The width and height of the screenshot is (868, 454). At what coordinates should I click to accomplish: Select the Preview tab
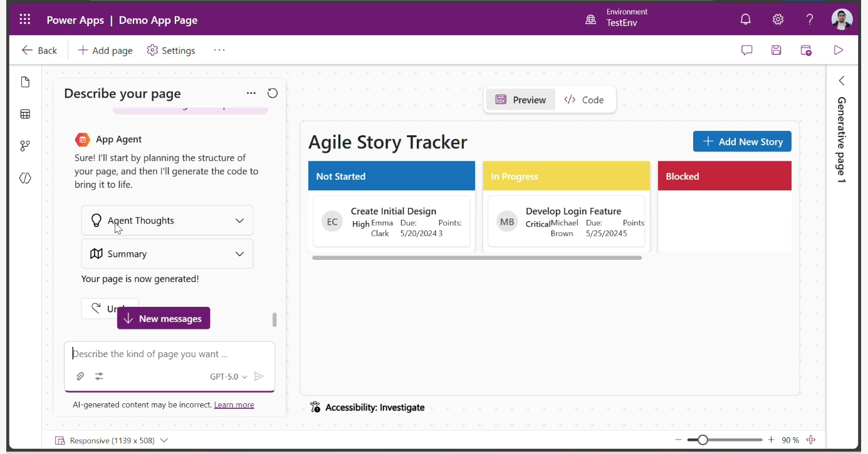pos(521,100)
